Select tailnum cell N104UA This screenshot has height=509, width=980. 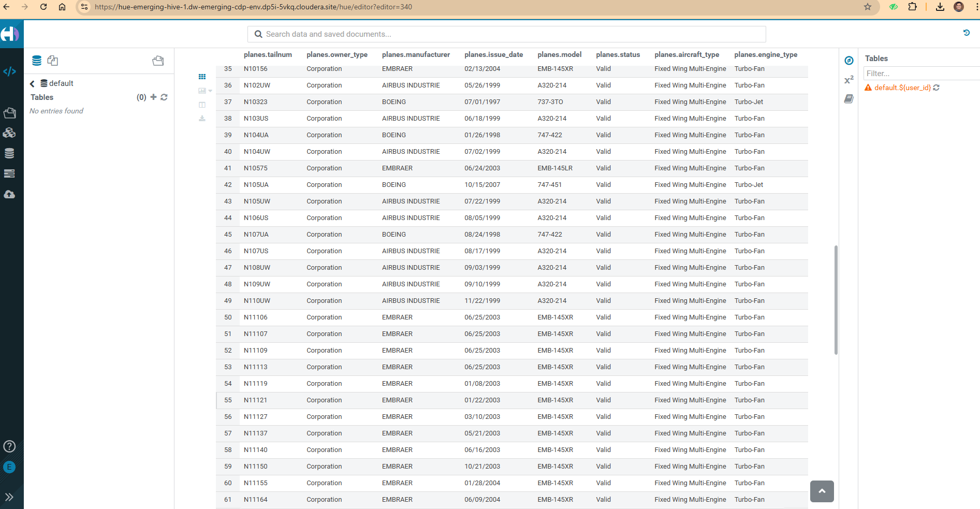(256, 135)
